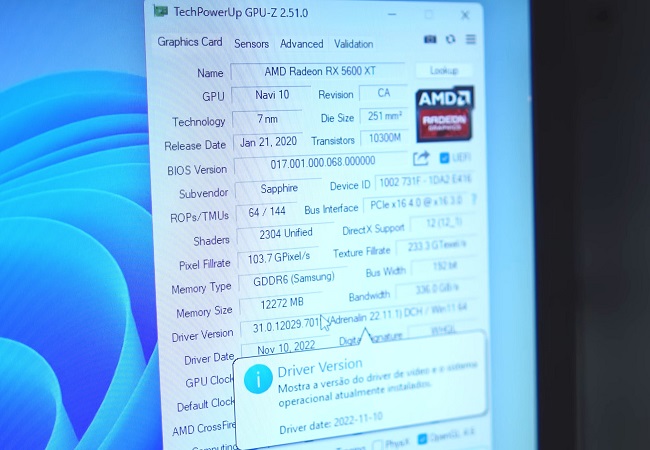Click the Release Date label
The image size is (650, 450).
tap(195, 145)
